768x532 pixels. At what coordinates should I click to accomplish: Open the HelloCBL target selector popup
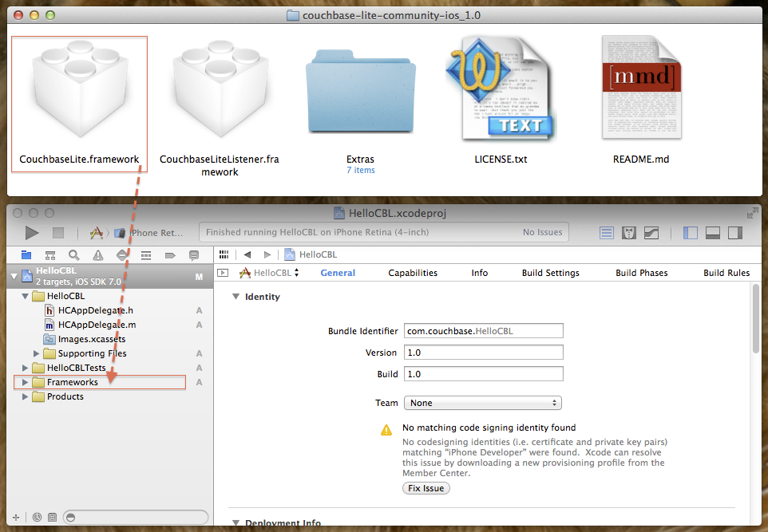click(269, 273)
